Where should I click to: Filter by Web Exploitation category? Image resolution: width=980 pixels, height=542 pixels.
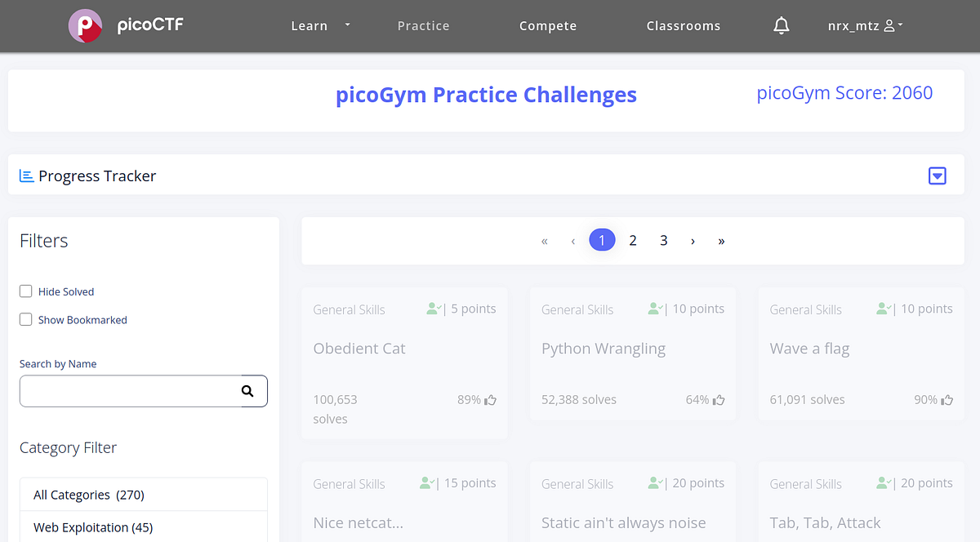92,527
